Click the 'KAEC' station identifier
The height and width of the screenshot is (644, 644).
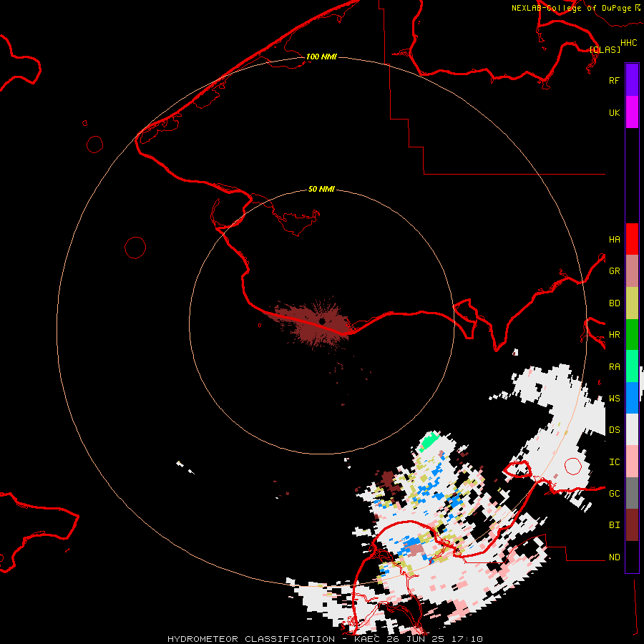(x=367, y=639)
